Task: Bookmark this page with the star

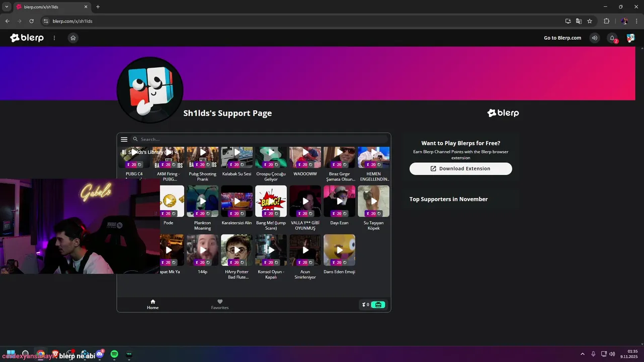Action: pos(590,21)
